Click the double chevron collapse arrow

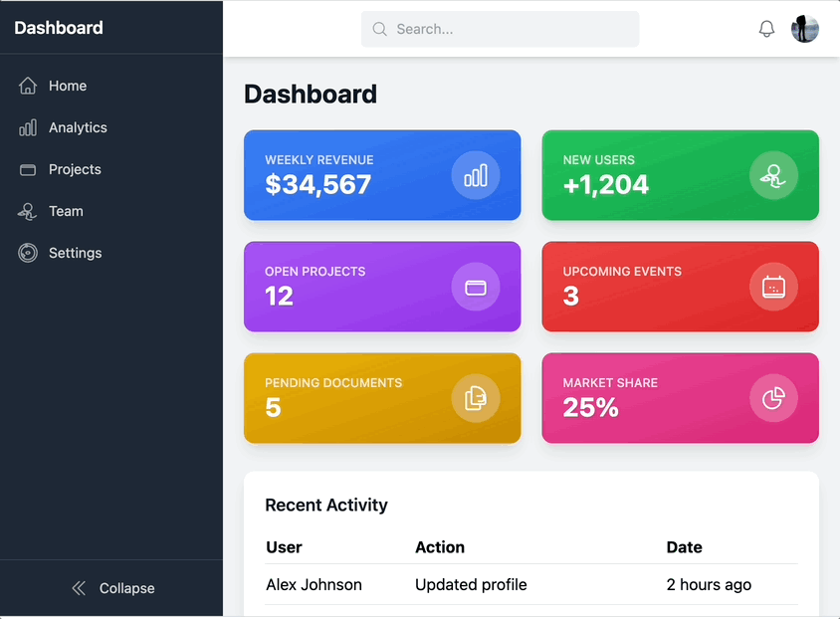(79, 588)
